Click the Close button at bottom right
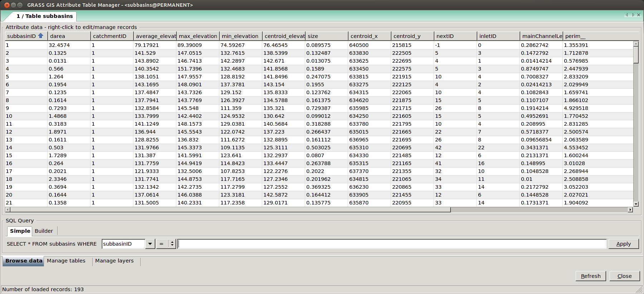The height and width of the screenshot is (294, 644). tap(624, 276)
